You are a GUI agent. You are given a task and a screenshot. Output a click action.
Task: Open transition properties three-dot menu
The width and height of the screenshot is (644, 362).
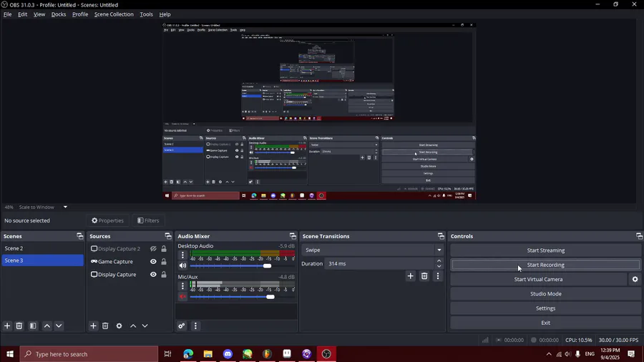pyautogui.click(x=438, y=276)
